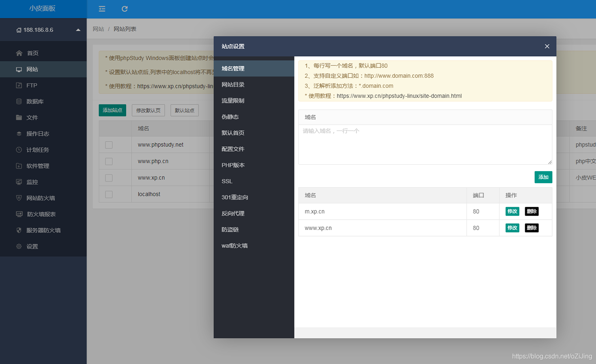596x364 pixels.
Task: Open FTP in the sidebar
Action: [x=43, y=85]
